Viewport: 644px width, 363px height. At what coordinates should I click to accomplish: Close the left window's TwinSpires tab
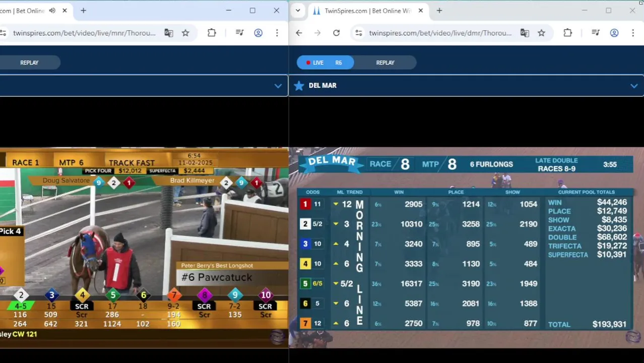tap(65, 11)
